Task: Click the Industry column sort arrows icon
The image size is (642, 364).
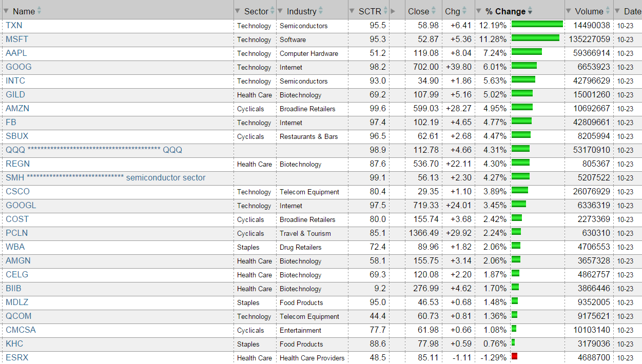Action: pyautogui.click(x=321, y=11)
